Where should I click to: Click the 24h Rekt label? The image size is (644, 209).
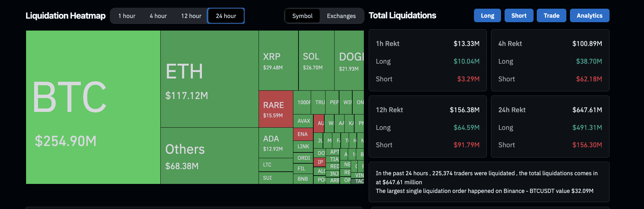click(512, 110)
